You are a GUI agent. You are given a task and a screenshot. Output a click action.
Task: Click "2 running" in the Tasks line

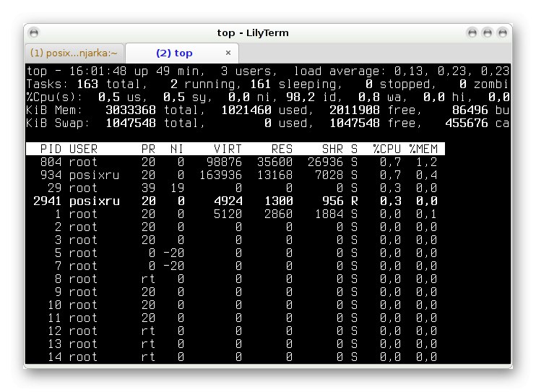coord(203,84)
